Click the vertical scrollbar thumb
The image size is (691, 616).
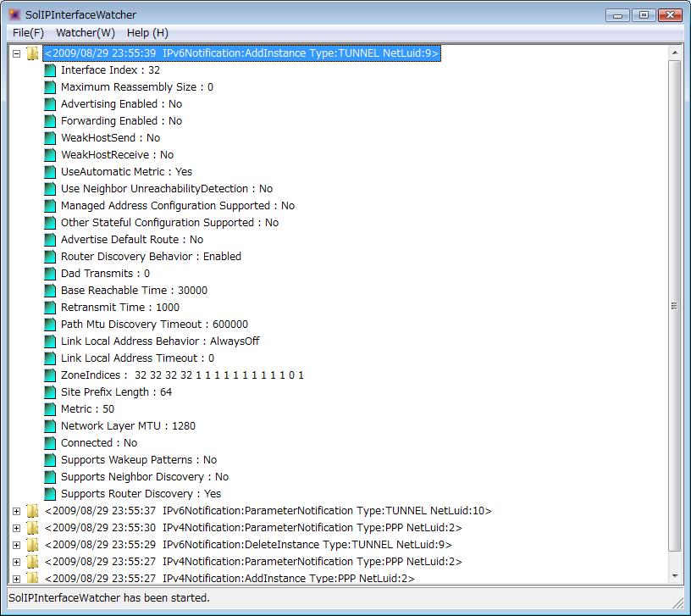pos(675,306)
